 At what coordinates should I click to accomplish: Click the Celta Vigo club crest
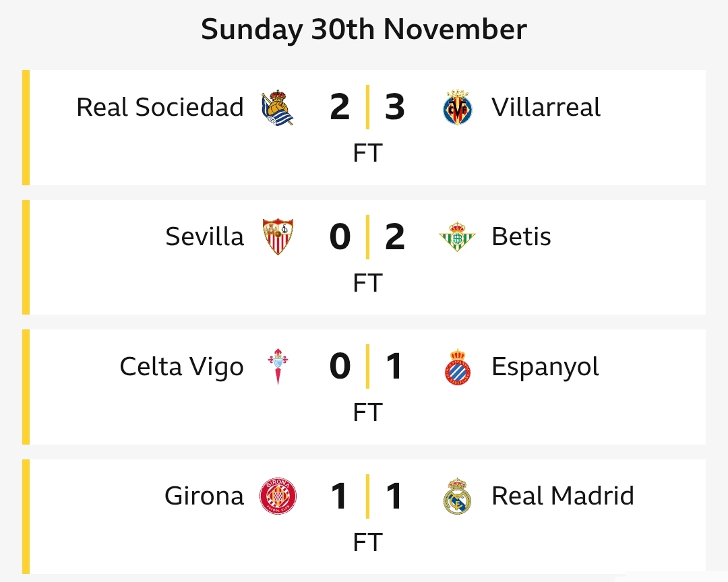click(278, 366)
